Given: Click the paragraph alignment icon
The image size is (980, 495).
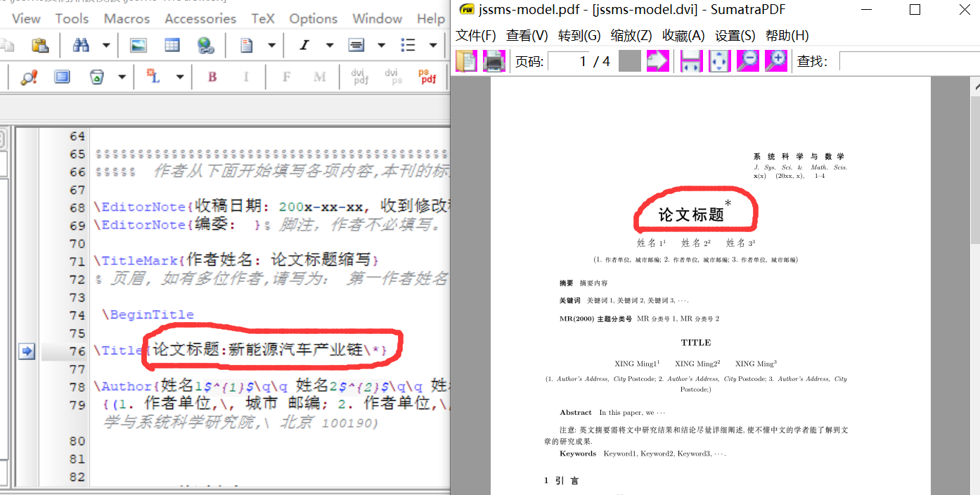Looking at the screenshot, I should (x=356, y=46).
